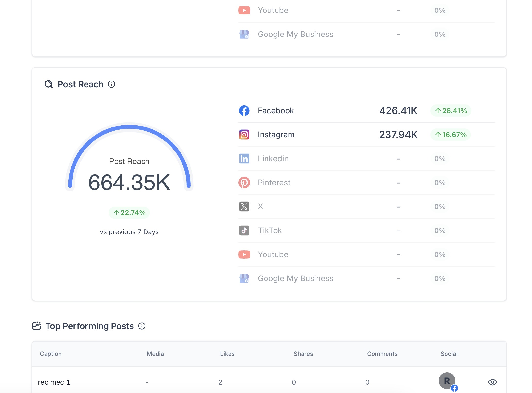Click Facebook's 26.41% growth badge
This screenshot has width=532, height=393.
[x=451, y=111]
